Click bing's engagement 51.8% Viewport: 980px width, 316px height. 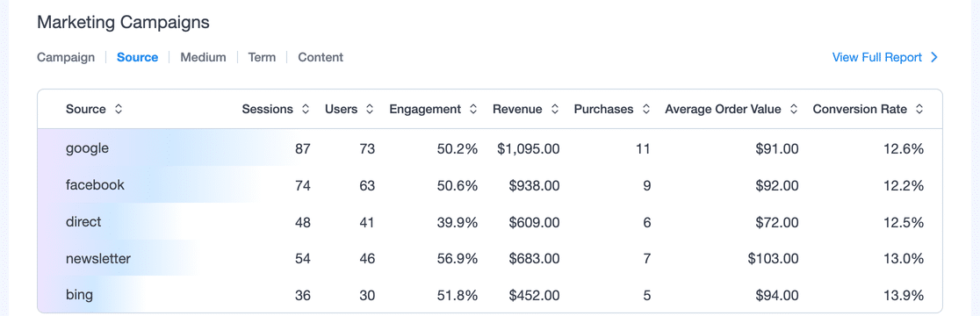click(458, 296)
